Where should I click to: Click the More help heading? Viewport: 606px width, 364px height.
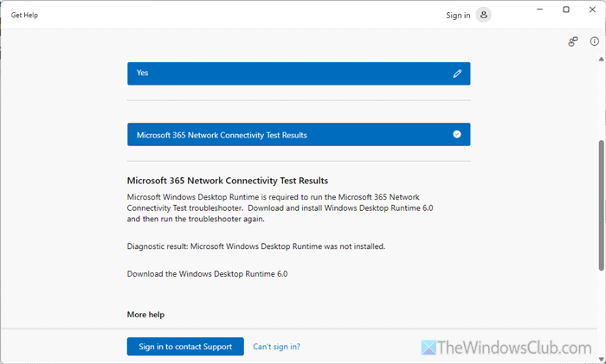coord(145,315)
